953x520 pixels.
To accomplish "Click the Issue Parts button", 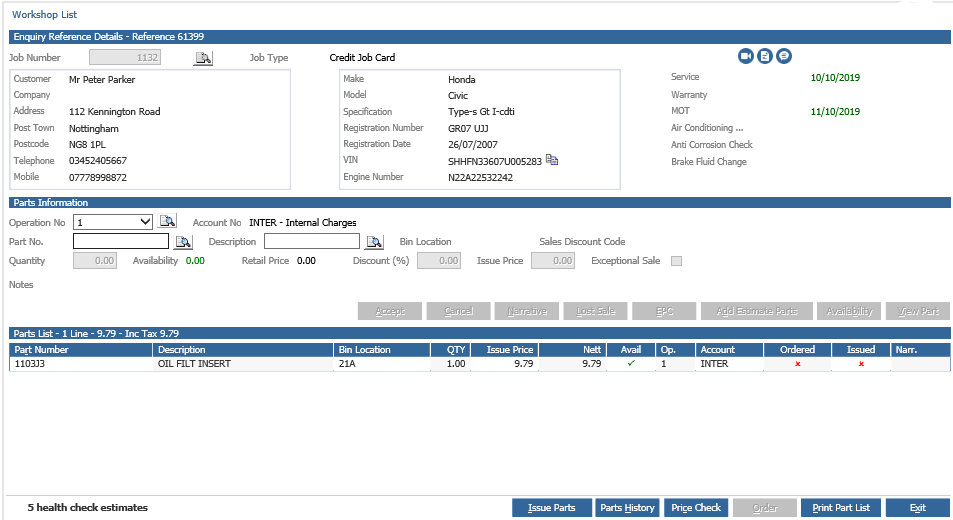I will (552, 508).
